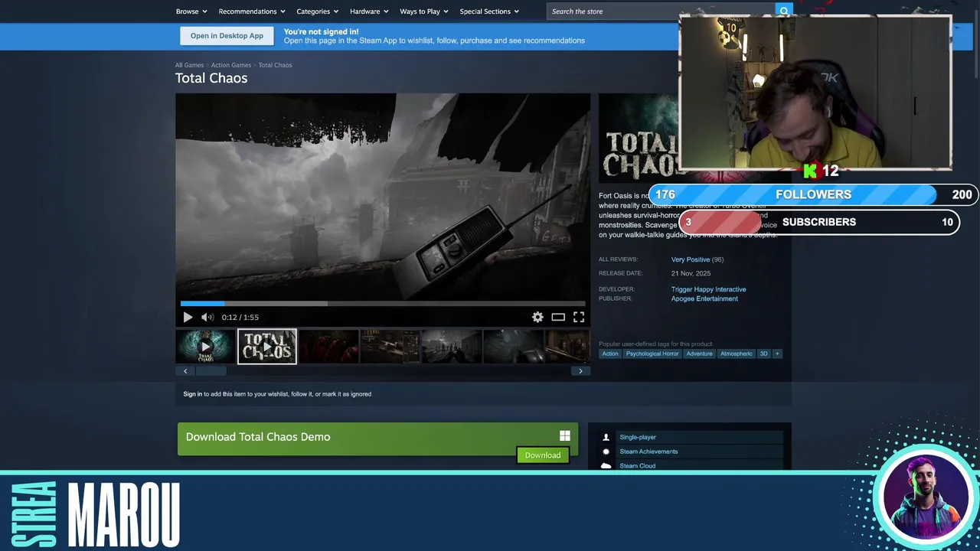980x551 pixels.
Task: Click the Steam Cloud icon
Action: 606,466
